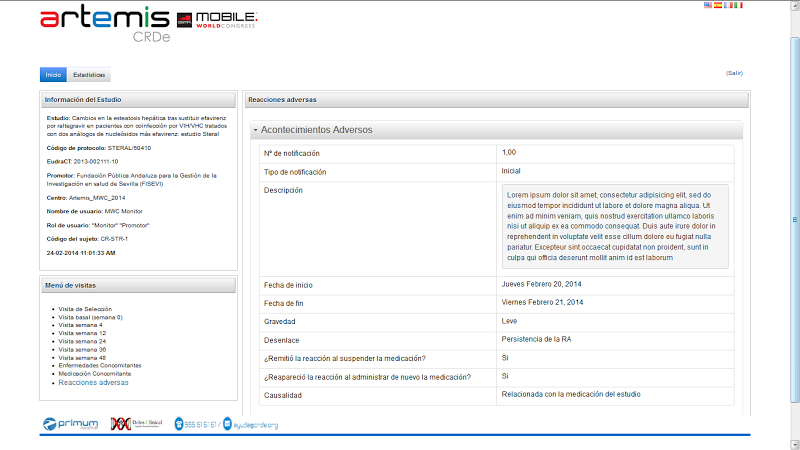Open the Estadísticas tab
800x450 pixels.
(x=89, y=74)
